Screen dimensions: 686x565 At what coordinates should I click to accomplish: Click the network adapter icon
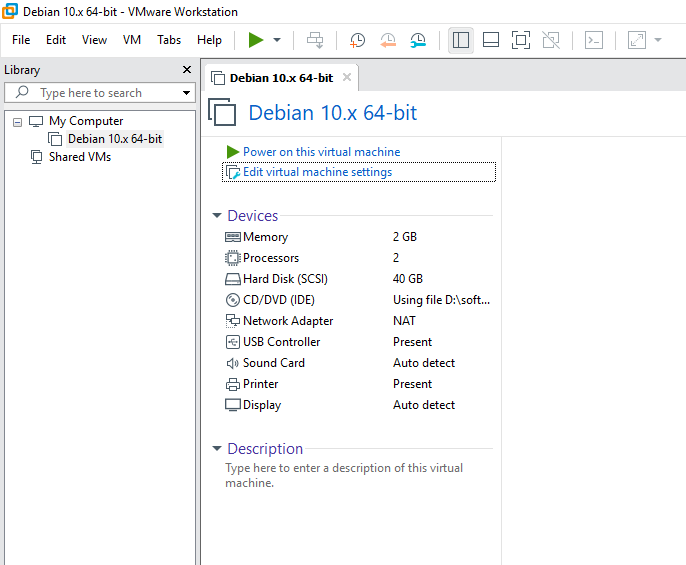click(x=233, y=321)
